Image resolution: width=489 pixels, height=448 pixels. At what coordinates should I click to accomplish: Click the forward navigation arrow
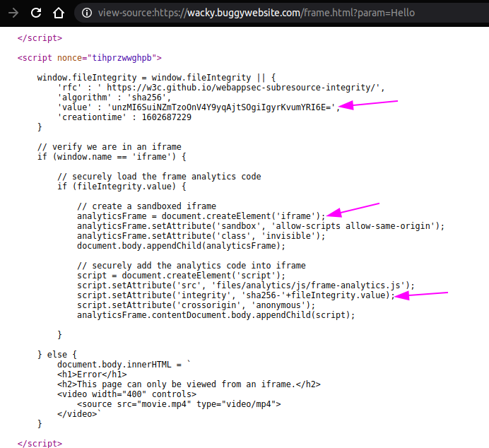pyautogui.click(x=13, y=13)
